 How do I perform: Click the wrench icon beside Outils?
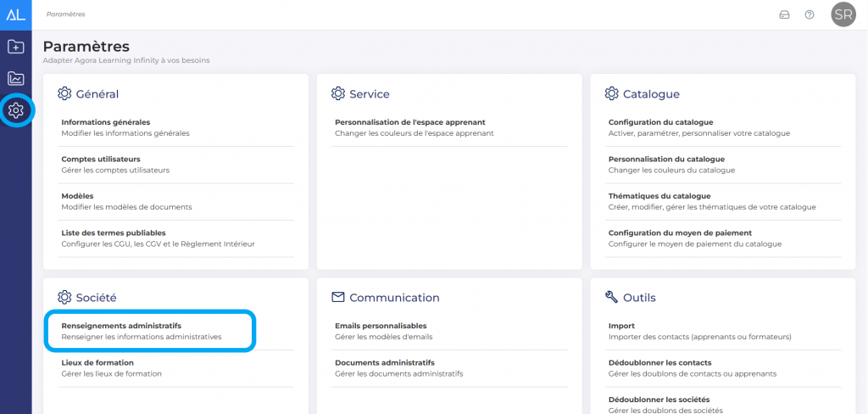pyautogui.click(x=611, y=297)
